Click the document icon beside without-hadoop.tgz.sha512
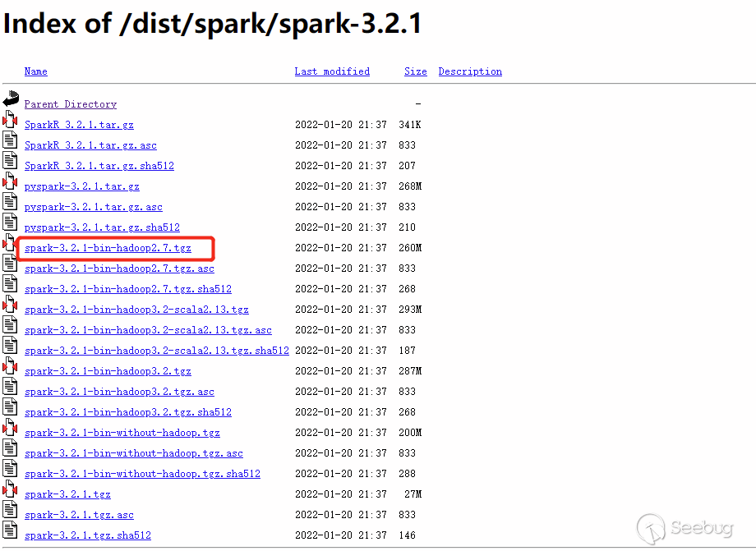 [10, 469]
